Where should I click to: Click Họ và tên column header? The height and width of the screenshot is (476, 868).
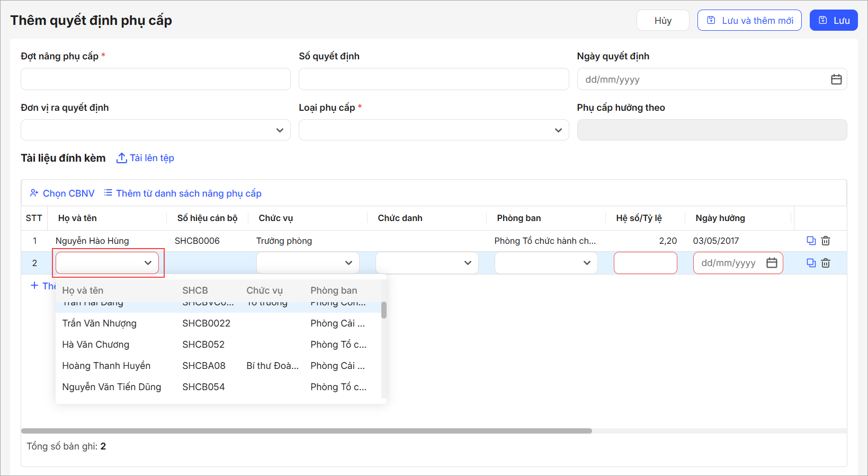coord(77,218)
